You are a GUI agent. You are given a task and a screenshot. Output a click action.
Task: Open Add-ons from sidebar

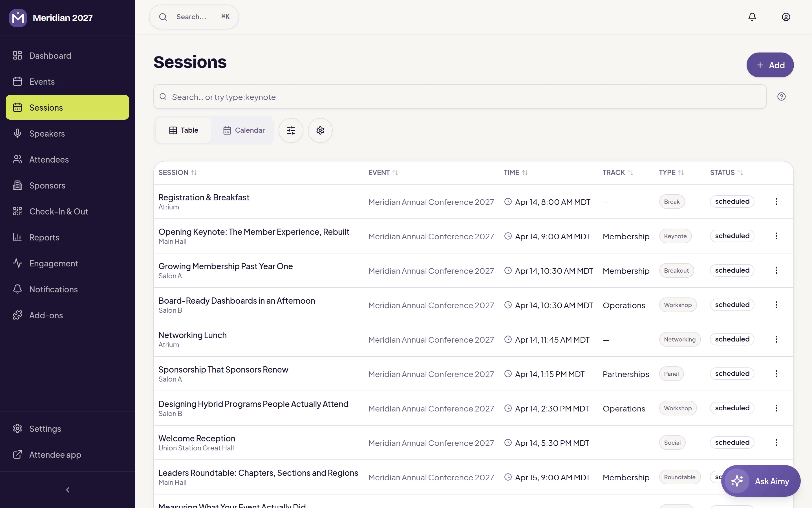[x=67, y=315]
